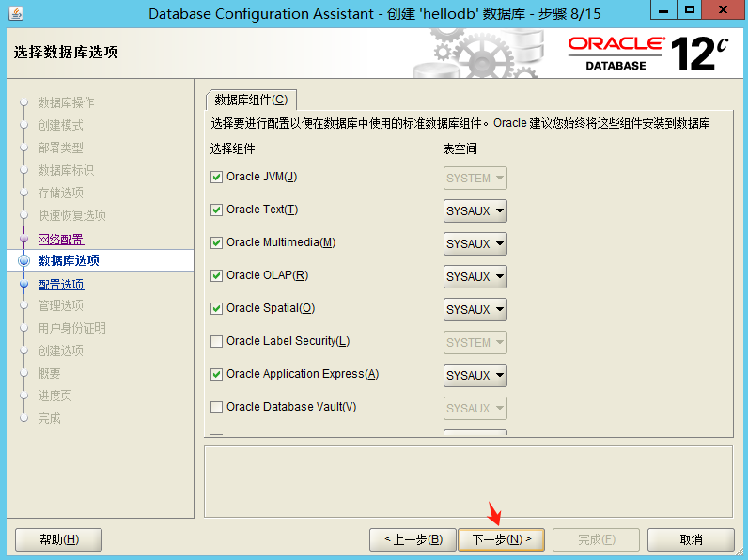The image size is (748, 560).
Task: Click the Java icon in title bar
Action: (x=16, y=13)
